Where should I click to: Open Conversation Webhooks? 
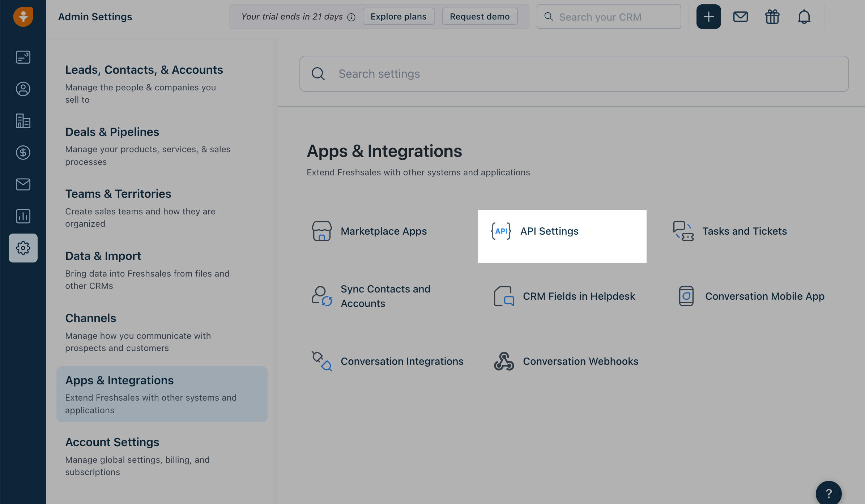click(x=580, y=362)
